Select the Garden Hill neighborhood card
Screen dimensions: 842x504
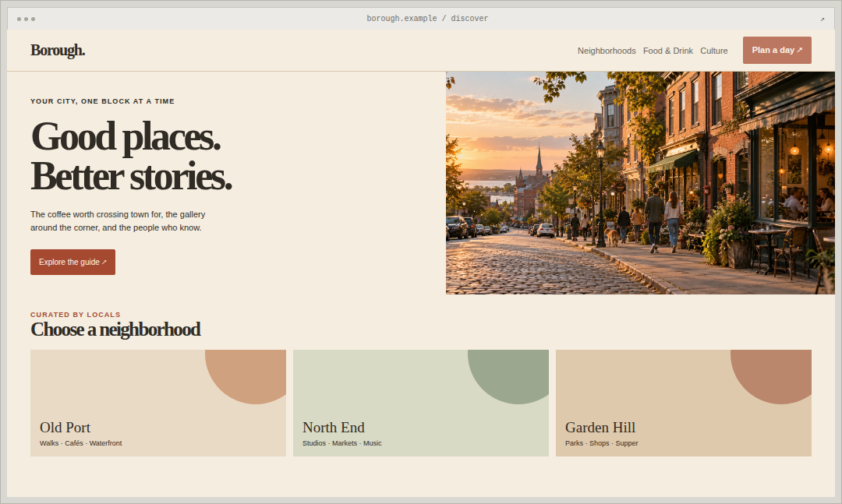click(x=684, y=403)
